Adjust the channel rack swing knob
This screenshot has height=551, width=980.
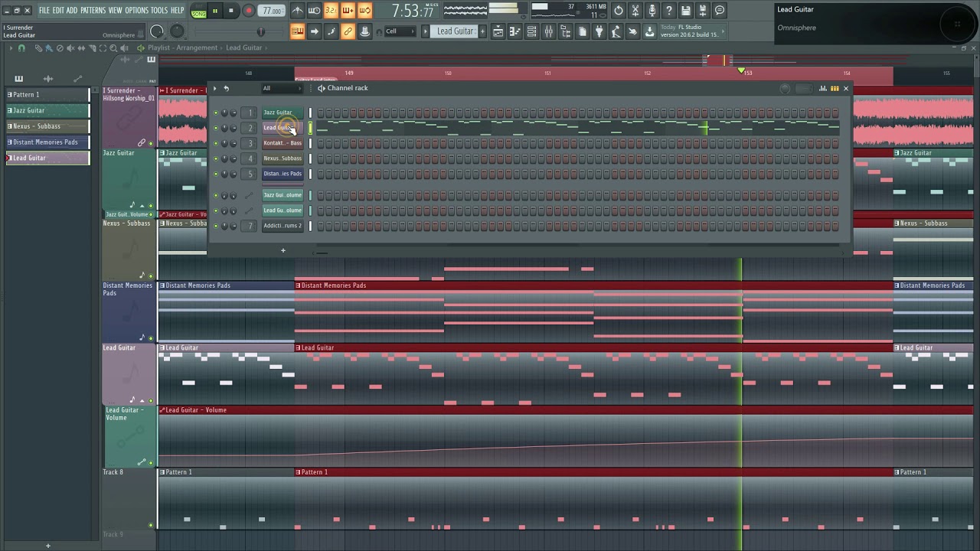[785, 89]
